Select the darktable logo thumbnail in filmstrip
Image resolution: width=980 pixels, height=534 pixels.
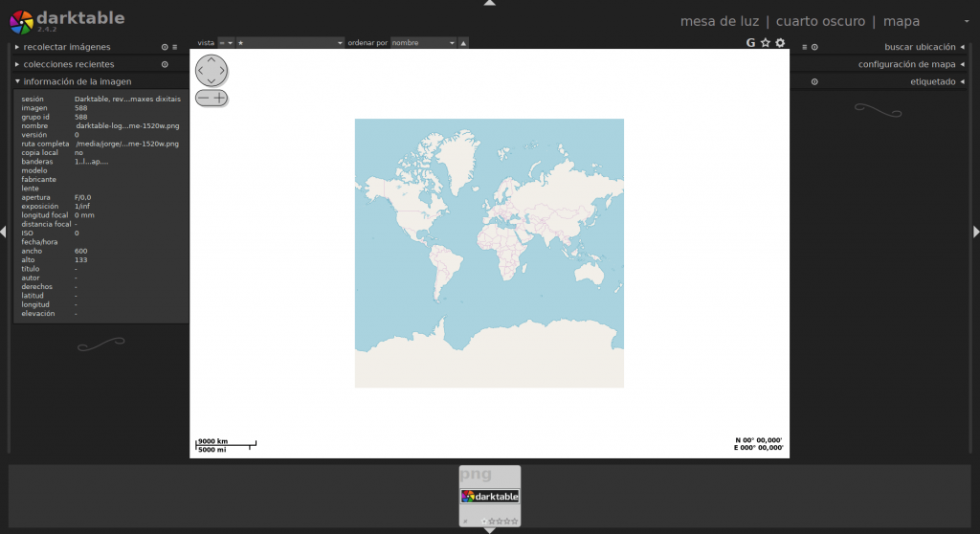(x=490, y=497)
